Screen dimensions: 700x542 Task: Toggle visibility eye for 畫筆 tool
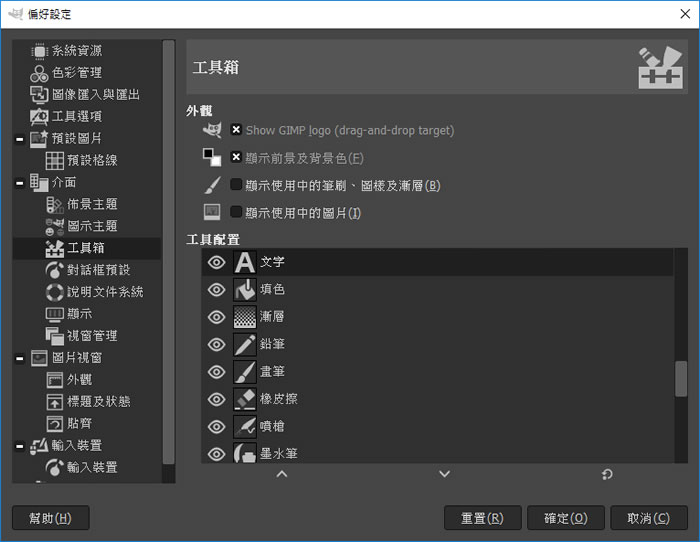217,372
